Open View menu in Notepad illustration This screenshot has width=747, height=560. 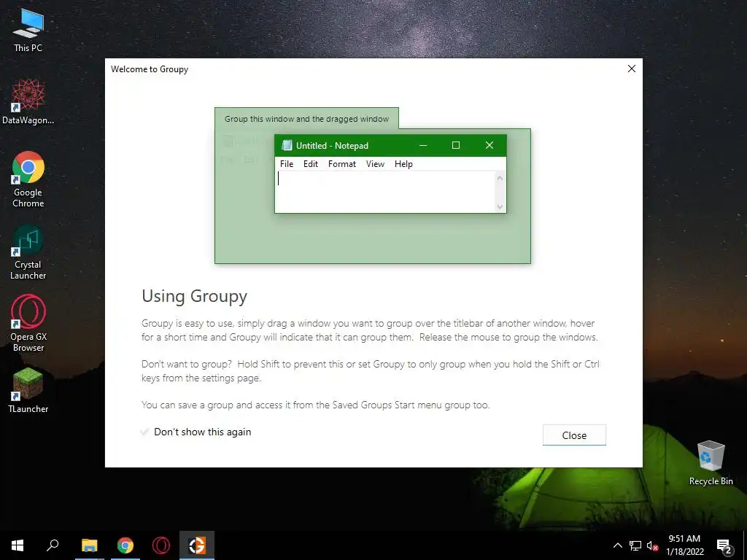point(376,164)
